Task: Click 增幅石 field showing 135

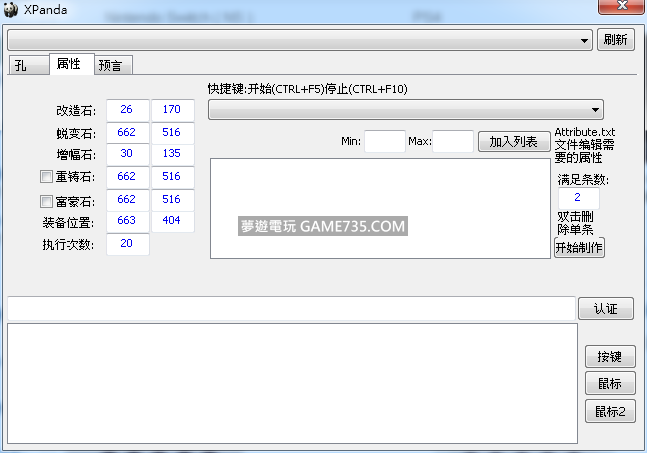Action: coord(172,154)
